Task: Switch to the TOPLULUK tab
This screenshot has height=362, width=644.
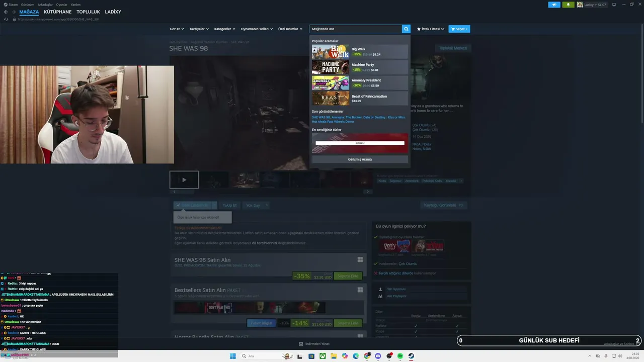Action: click(88, 12)
